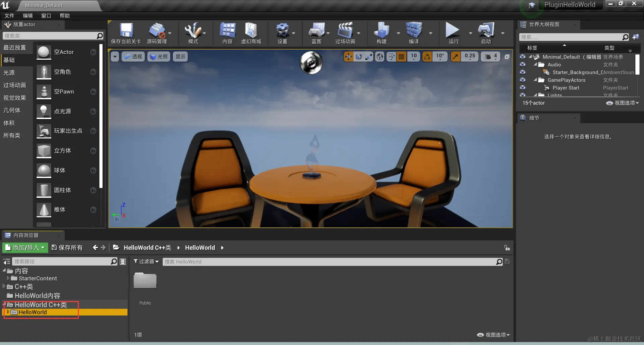Collapse the GamePlayActors folder in outliner
644x345 pixels.
click(x=535, y=79)
